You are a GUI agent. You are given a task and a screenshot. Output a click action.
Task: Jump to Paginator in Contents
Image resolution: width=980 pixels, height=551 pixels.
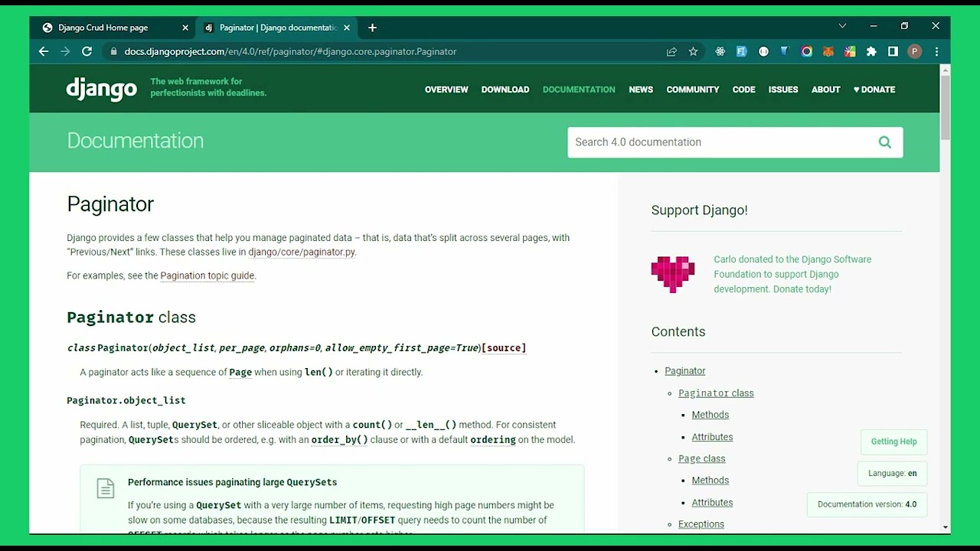[685, 371]
